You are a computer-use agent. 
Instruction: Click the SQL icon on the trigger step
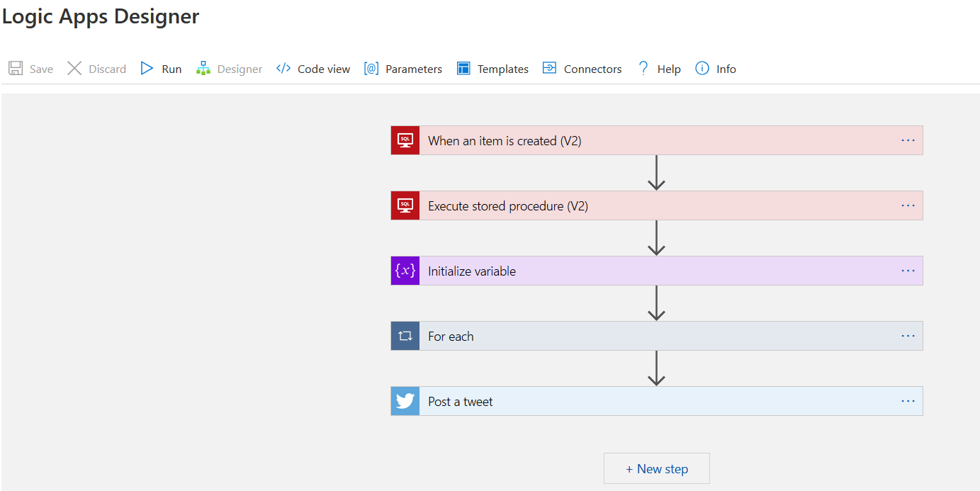click(405, 140)
